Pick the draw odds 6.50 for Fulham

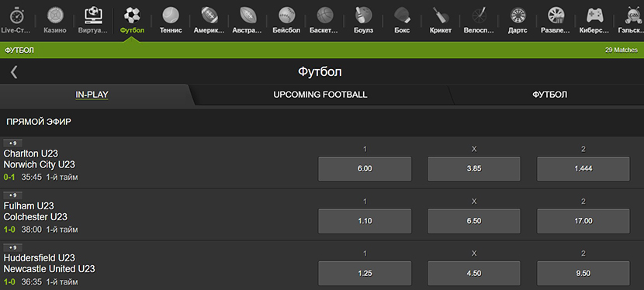click(x=474, y=221)
